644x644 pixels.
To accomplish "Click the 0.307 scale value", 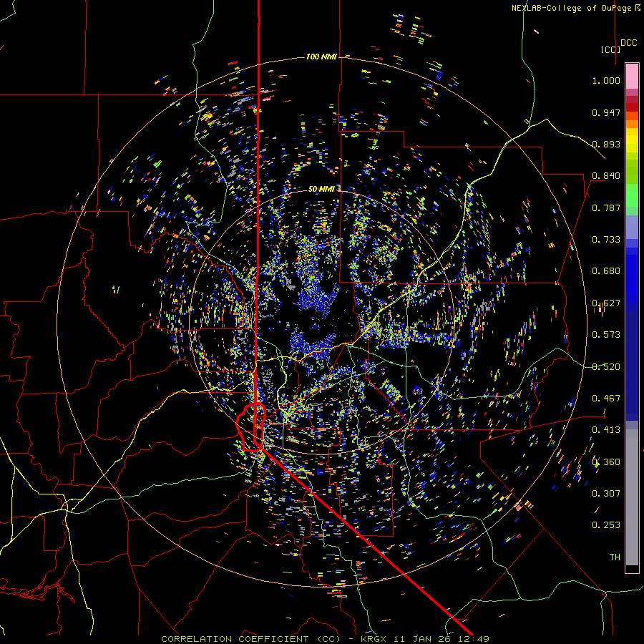I will [606, 494].
